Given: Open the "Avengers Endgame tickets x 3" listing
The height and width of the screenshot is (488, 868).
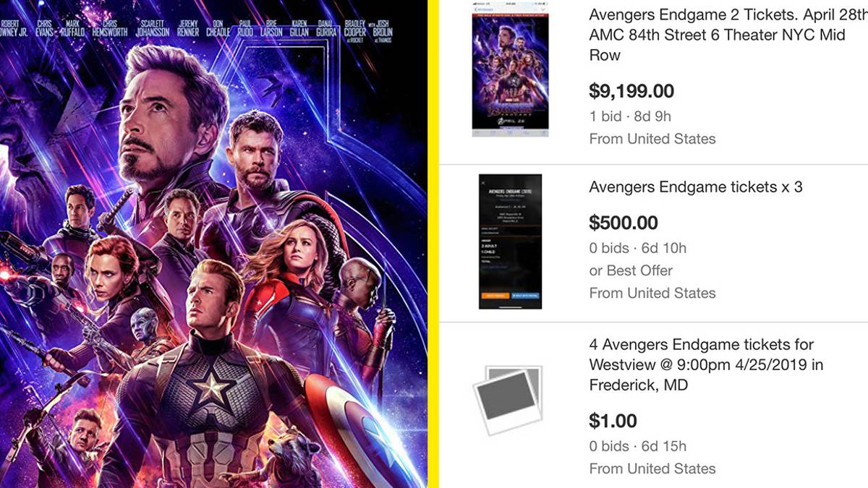Looking at the screenshot, I should (696, 187).
